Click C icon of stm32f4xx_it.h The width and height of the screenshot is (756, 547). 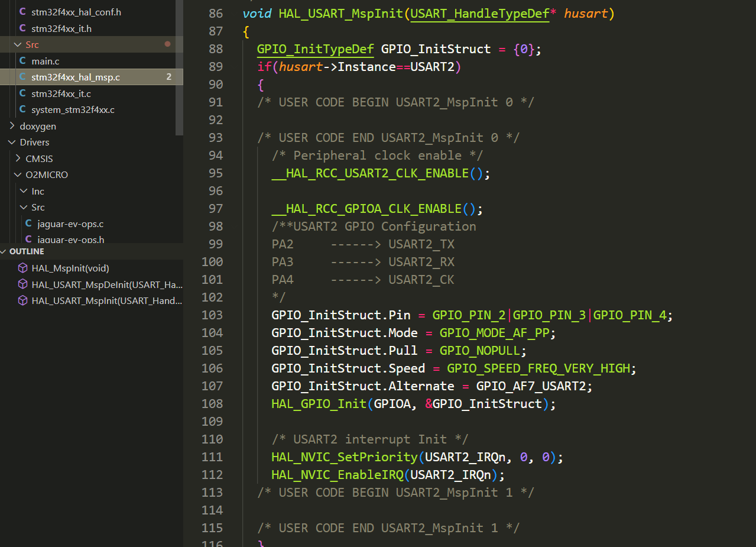coord(22,28)
